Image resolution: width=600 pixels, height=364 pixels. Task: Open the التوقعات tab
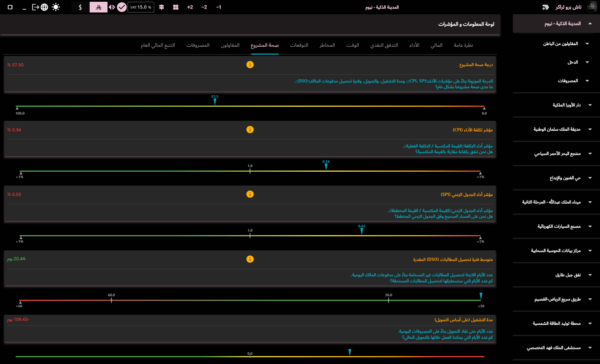[x=299, y=45]
